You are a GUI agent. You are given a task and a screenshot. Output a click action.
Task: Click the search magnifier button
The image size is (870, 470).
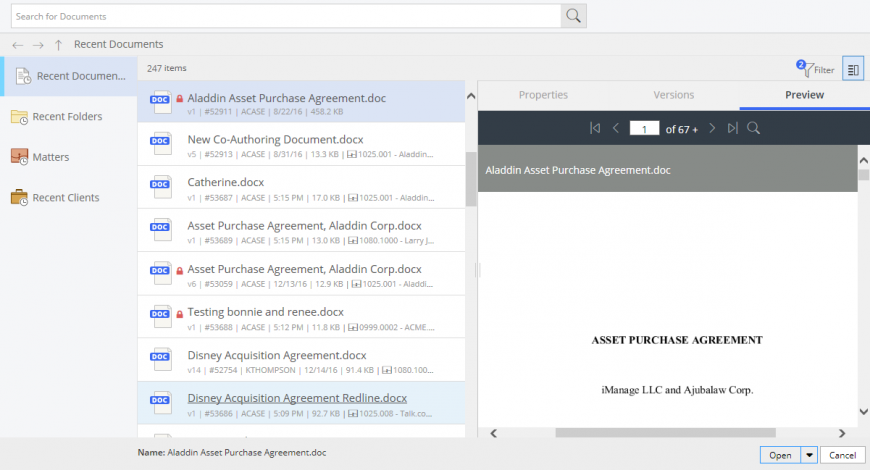coord(573,16)
